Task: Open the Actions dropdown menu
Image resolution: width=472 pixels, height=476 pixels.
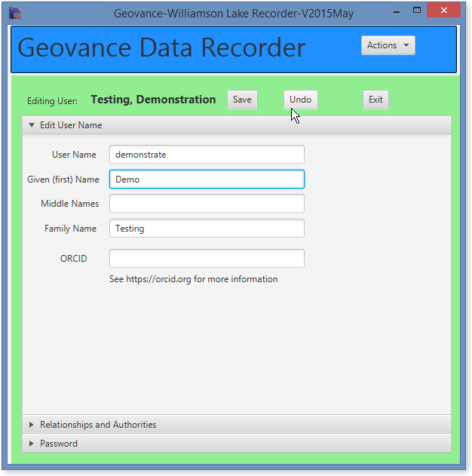Action: click(x=388, y=45)
